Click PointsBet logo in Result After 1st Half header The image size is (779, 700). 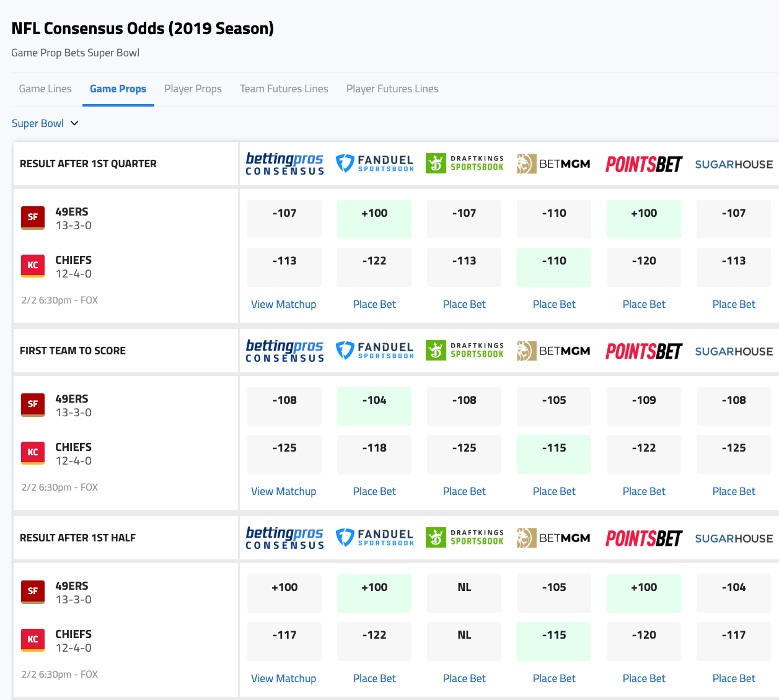pyautogui.click(x=644, y=538)
